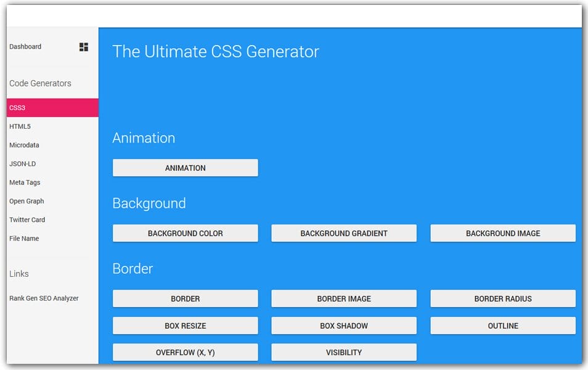Click the Background Image button
Image resolution: width=588 pixels, height=370 pixels.
click(x=502, y=233)
